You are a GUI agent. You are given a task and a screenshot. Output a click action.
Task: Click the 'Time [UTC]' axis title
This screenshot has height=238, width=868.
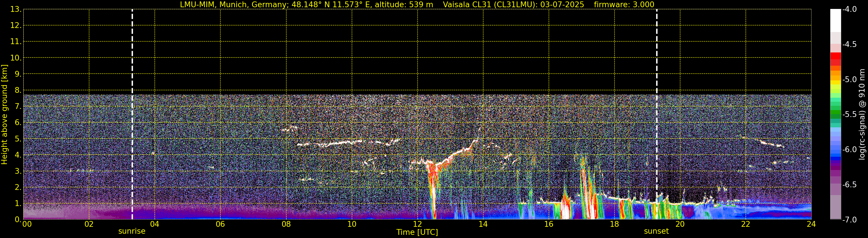[417, 232]
